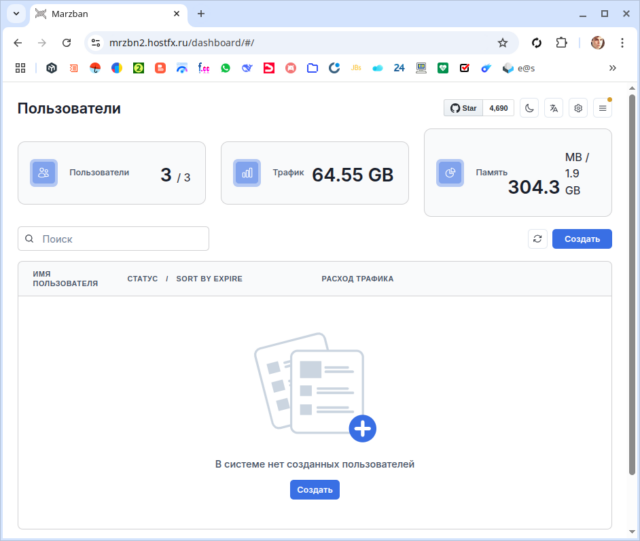
Task: Click the GitHub Star button
Action: point(464,108)
